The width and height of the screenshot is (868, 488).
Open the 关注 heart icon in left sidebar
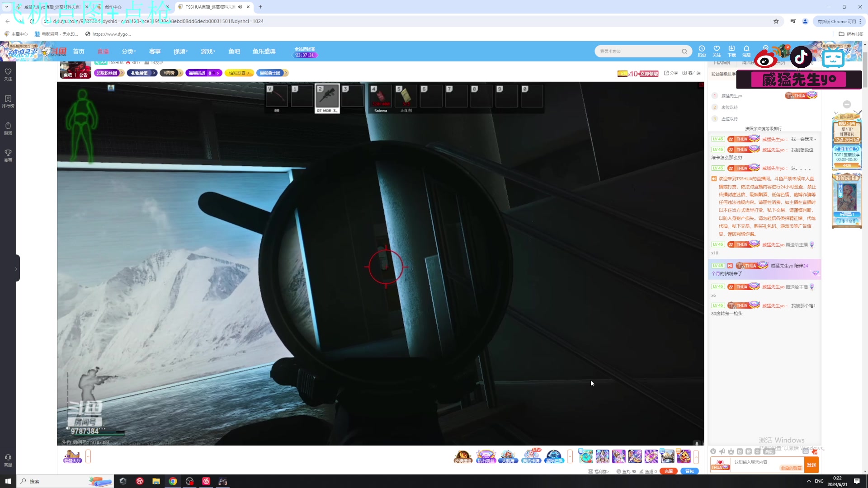[8, 74]
